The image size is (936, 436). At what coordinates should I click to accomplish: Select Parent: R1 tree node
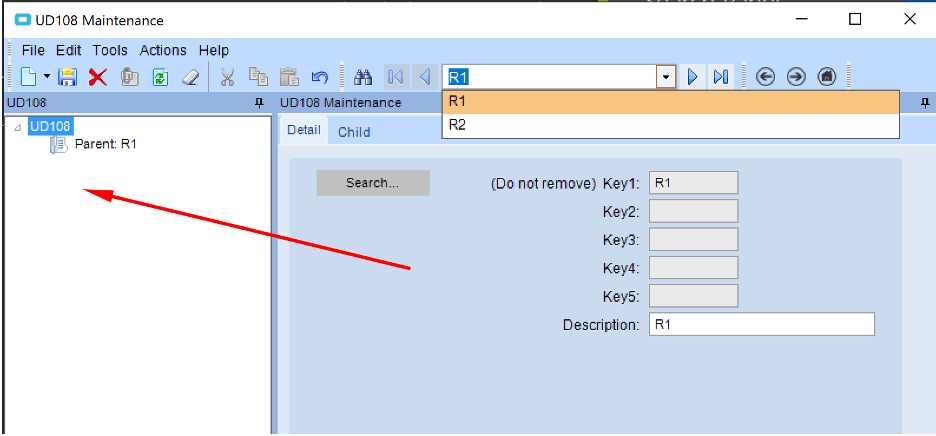click(106, 144)
